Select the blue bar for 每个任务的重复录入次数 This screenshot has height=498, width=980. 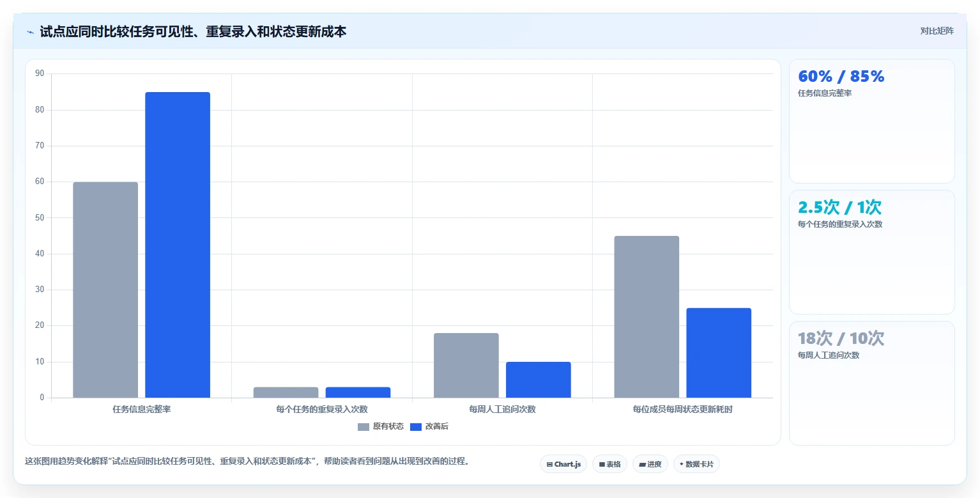click(x=358, y=393)
